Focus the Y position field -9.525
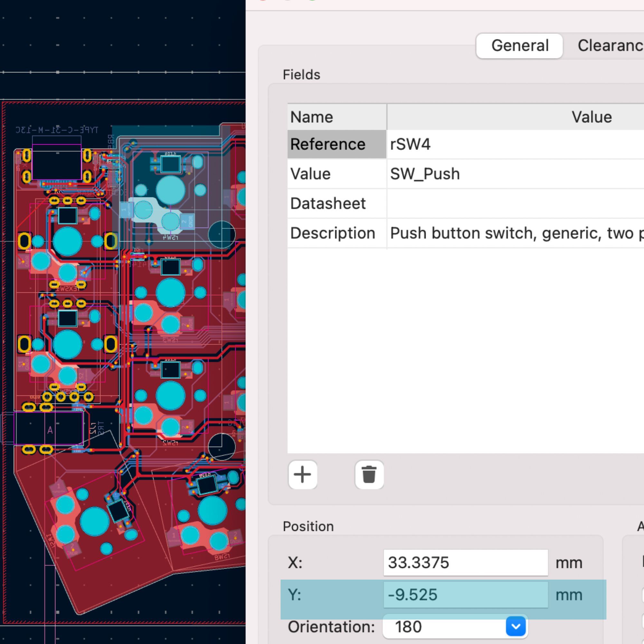The image size is (644, 644). [x=465, y=595]
